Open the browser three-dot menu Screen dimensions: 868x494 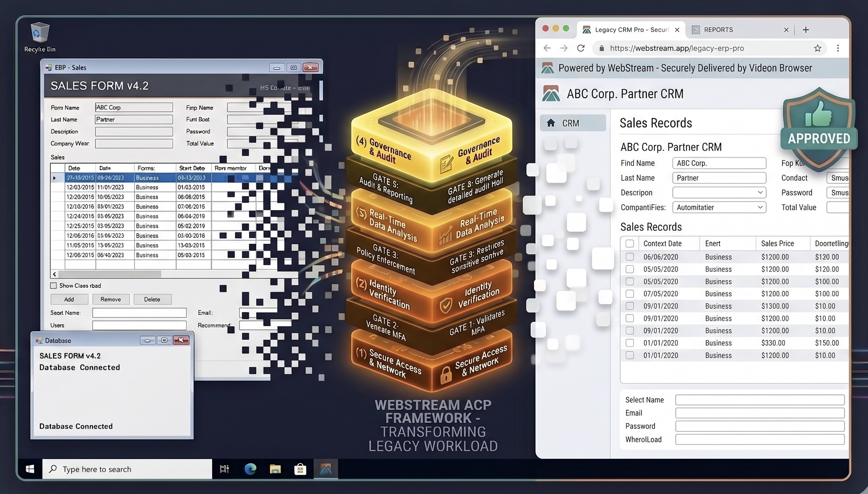click(x=838, y=48)
